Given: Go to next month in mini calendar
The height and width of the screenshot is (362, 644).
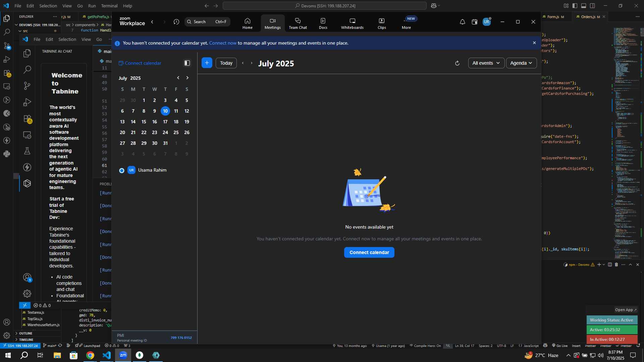Looking at the screenshot, I should tap(187, 78).
